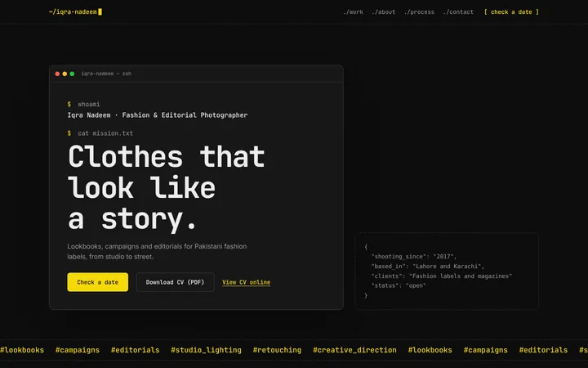
Task: Click the "based_in": "Lahore and Karachi" line
Action: (x=427, y=267)
